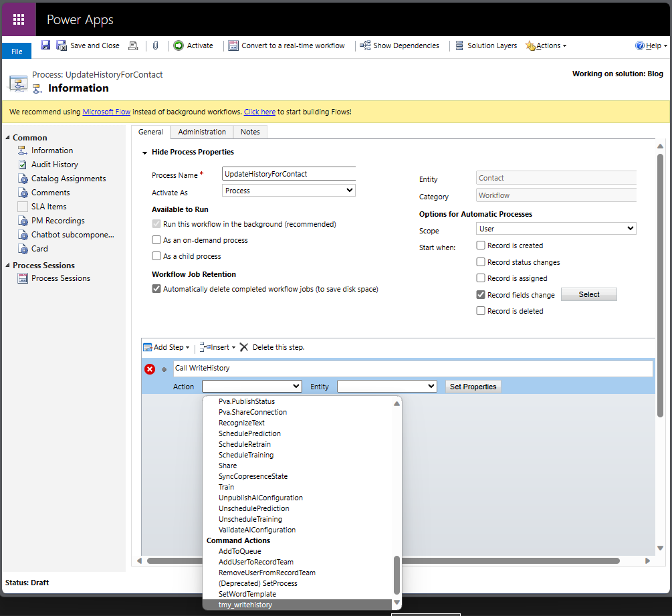The height and width of the screenshot is (616, 672).
Task: Click the Select button for fields
Action: pos(589,294)
